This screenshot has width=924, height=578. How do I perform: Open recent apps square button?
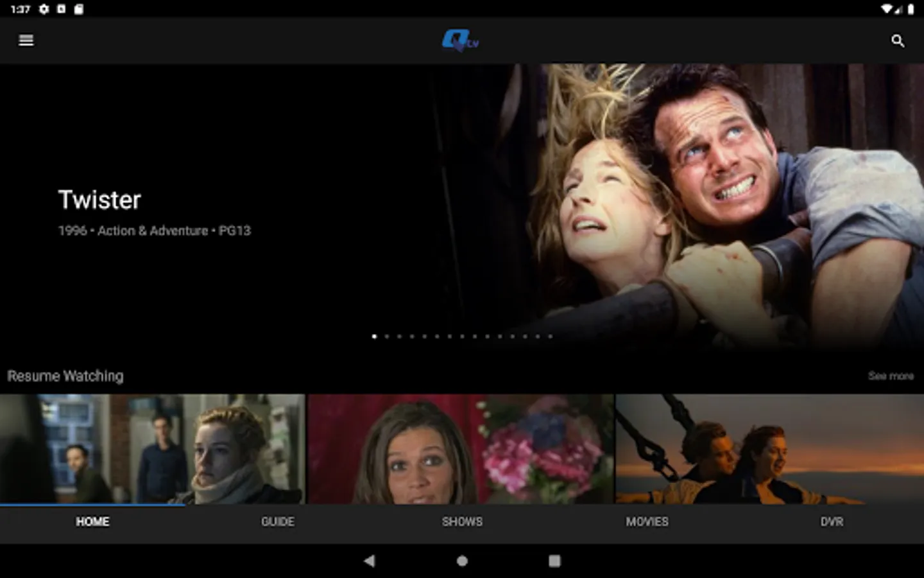pos(554,561)
